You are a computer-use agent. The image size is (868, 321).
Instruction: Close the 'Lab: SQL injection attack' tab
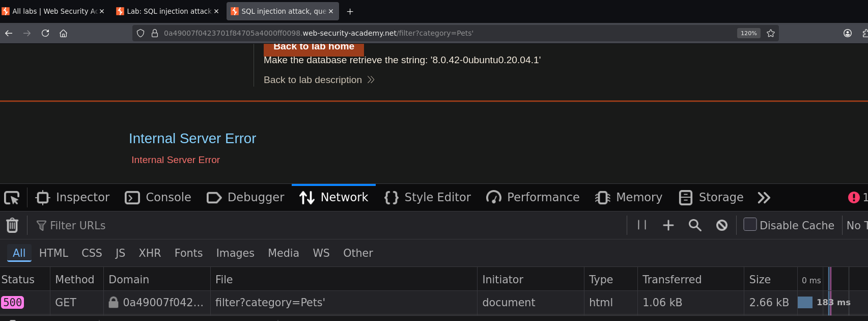(216, 11)
